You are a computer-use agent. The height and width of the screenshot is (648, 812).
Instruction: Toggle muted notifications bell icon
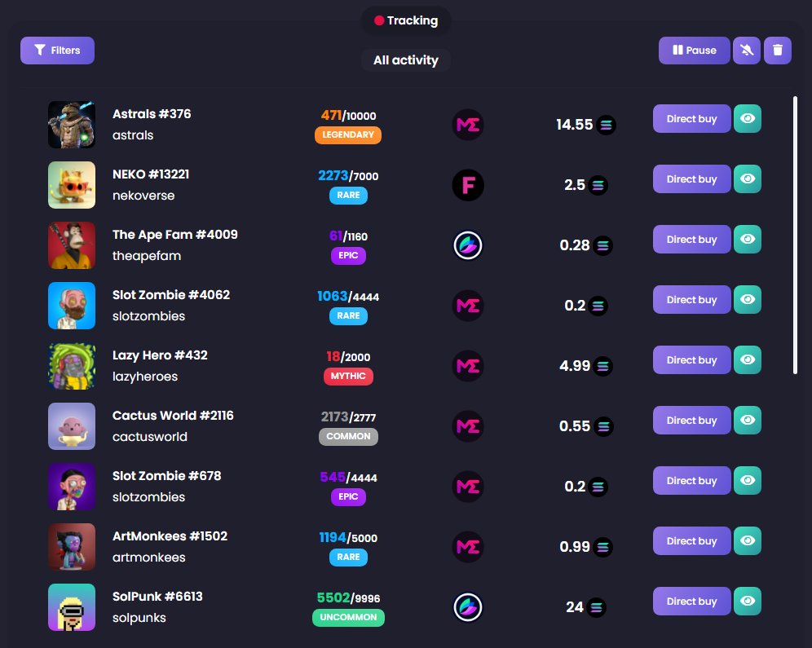coord(746,51)
